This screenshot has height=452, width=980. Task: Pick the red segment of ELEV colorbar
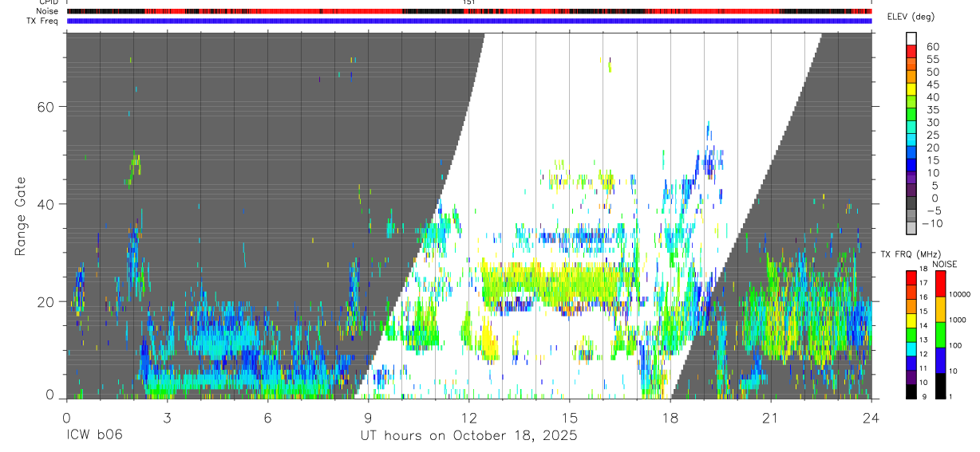tap(912, 51)
